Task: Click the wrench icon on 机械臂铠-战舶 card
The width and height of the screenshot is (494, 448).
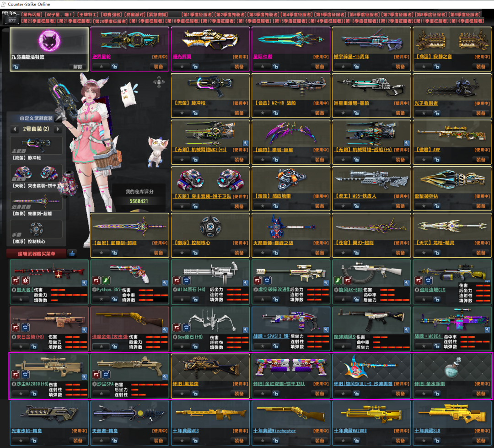Action: 407,143
